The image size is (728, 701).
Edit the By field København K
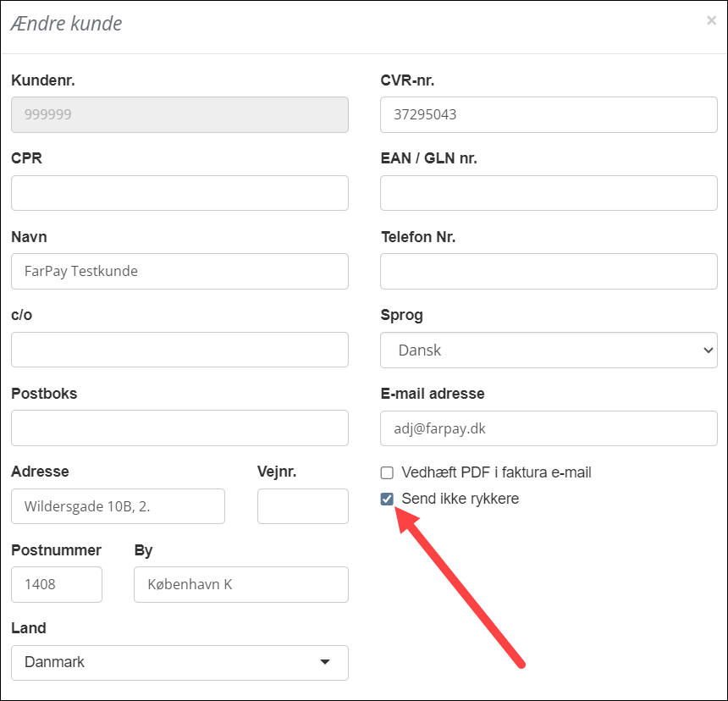[x=240, y=585]
